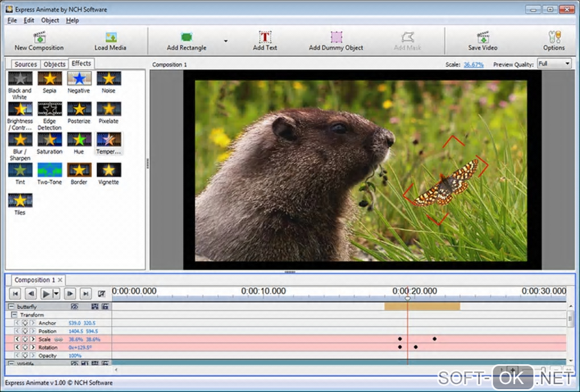Open the Add Rectangle dropdown arrow
This screenshot has width=580, height=392.
[x=226, y=41]
